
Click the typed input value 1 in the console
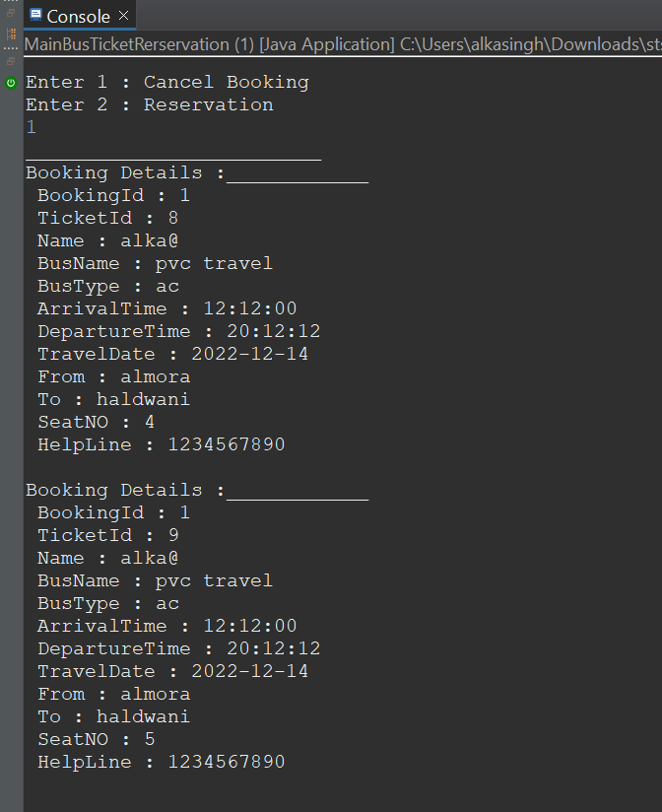31,126
